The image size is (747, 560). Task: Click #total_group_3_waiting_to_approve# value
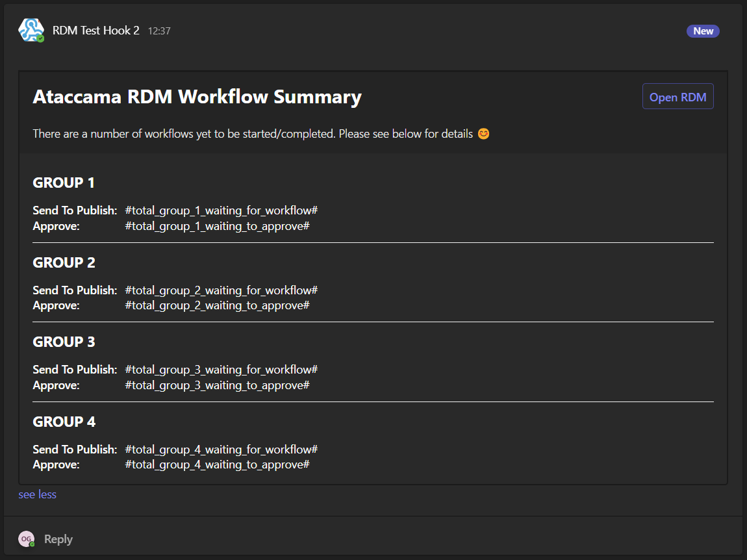(x=217, y=385)
